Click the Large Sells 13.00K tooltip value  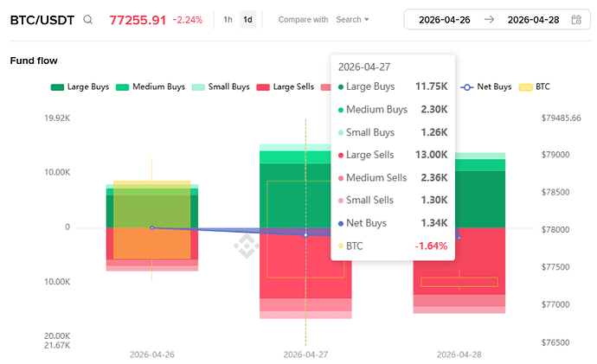coord(432,155)
